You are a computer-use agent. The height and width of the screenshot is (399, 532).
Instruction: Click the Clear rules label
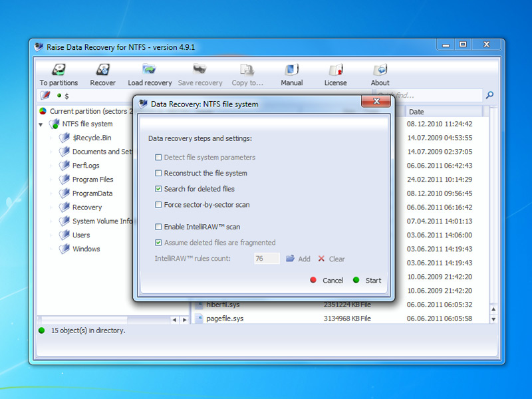(x=336, y=259)
